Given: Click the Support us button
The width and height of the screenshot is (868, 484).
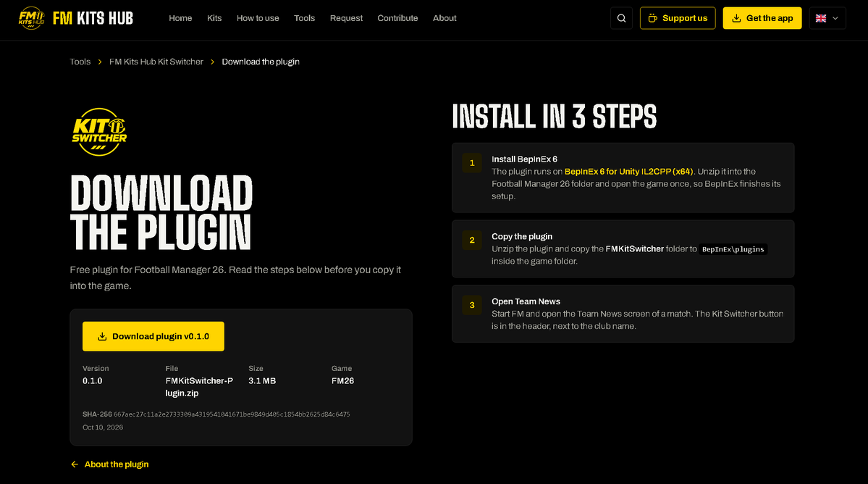Looking at the screenshot, I should tap(678, 18).
